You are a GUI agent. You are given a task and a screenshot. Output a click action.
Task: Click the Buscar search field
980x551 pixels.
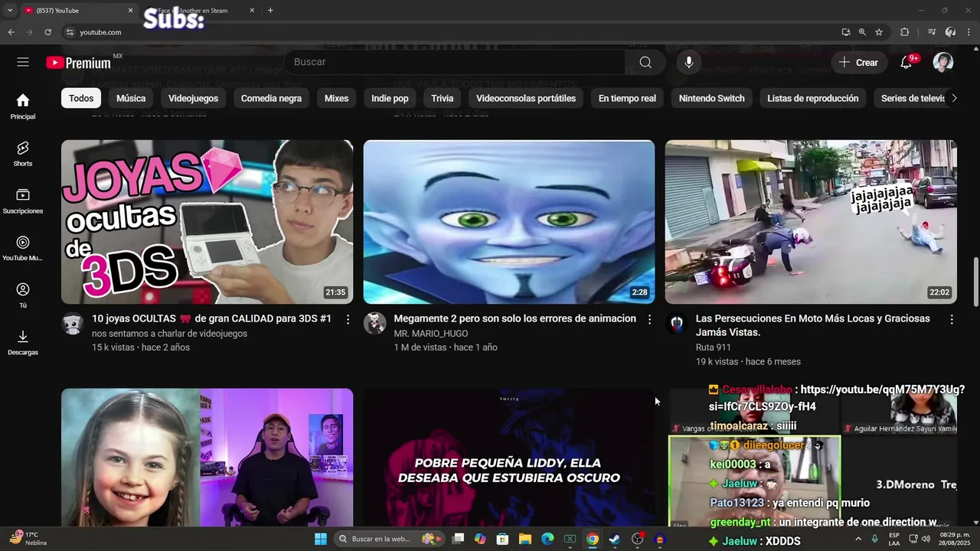tap(455, 62)
